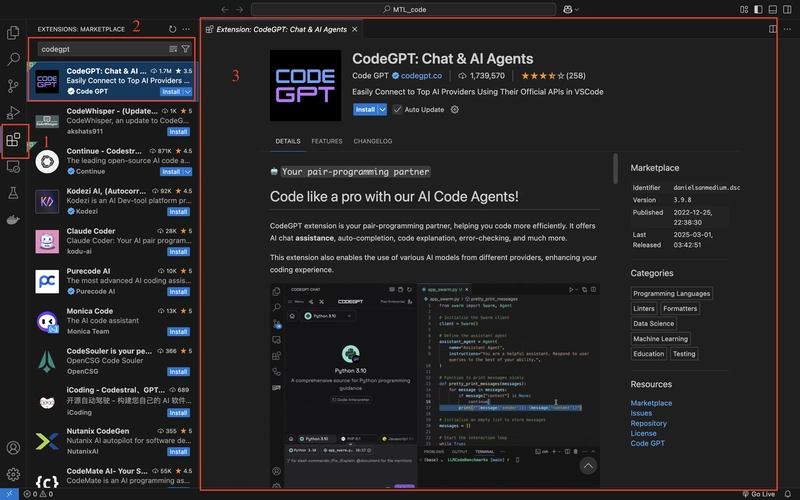
Task: Open the Issues resource link
Action: click(x=641, y=413)
